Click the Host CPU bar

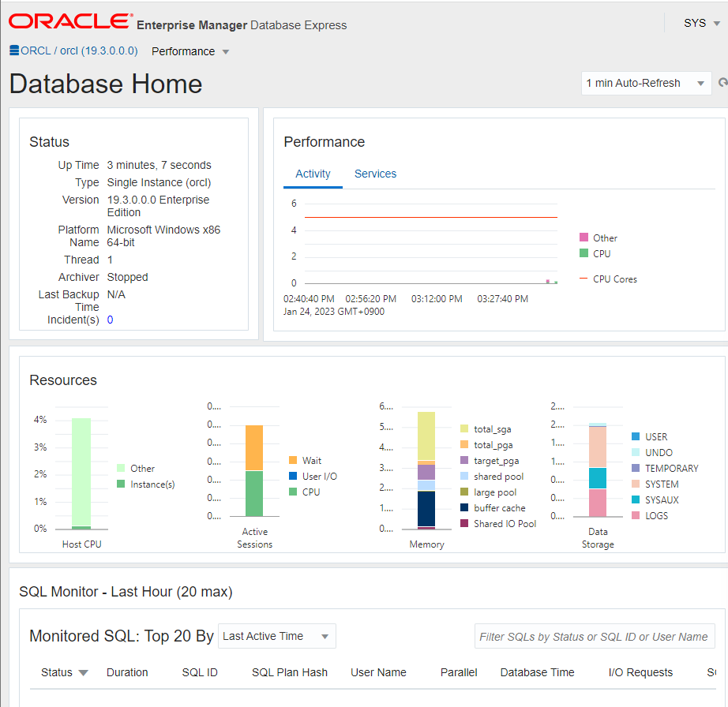tap(81, 473)
